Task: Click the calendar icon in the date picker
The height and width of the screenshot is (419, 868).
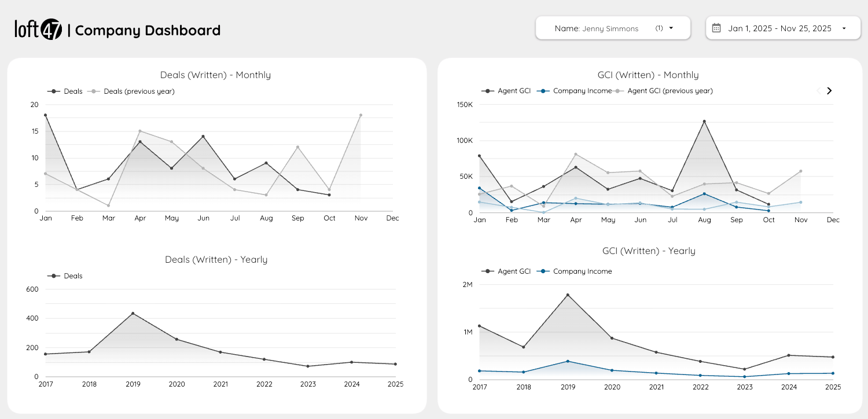Action: (x=716, y=28)
